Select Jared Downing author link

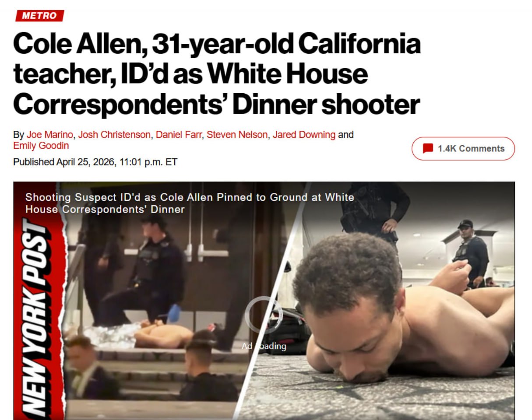304,135
